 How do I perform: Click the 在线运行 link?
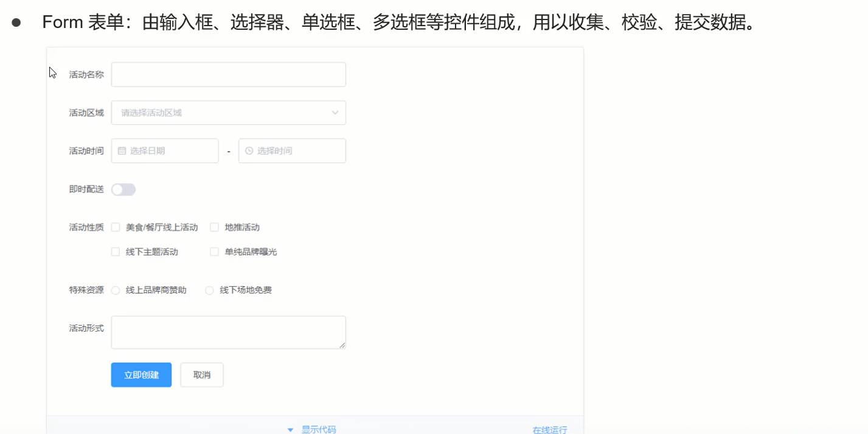549,429
